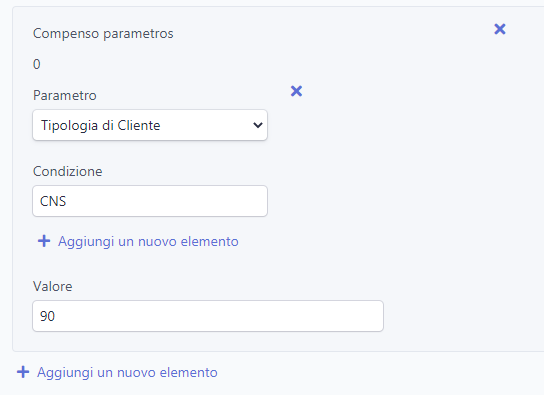Click the Parametro label

[65, 95]
